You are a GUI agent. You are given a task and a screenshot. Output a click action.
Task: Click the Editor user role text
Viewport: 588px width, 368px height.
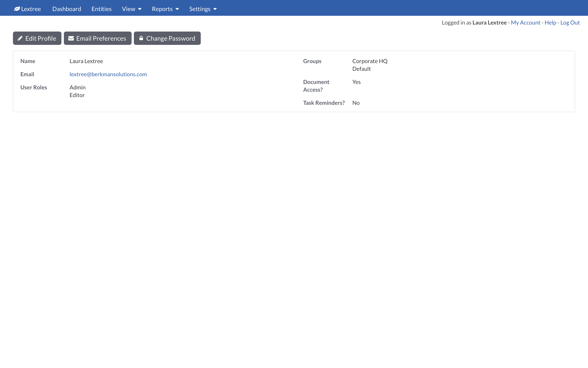pos(77,95)
